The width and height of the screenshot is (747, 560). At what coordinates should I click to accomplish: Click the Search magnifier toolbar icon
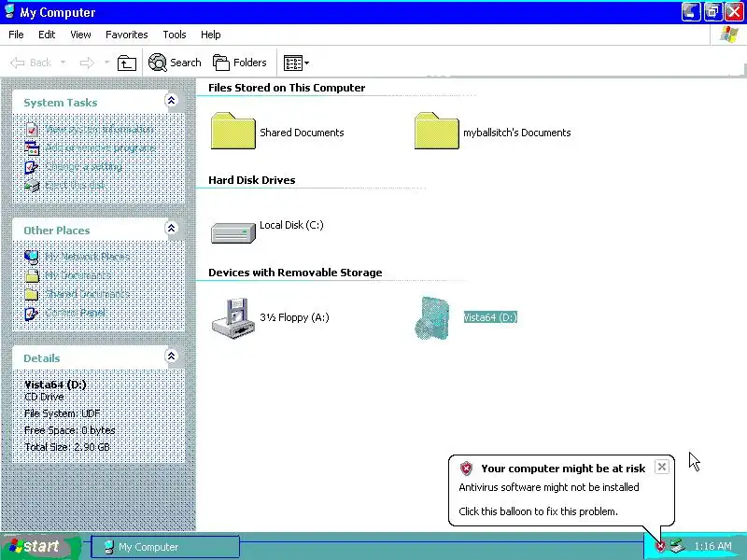157,63
